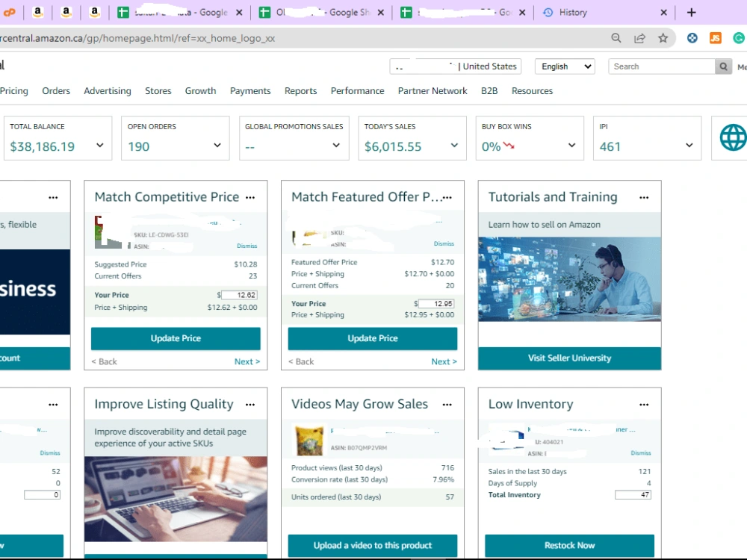Open the Videos May Grow Sales card options menu
747x560 pixels.
click(447, 404)
